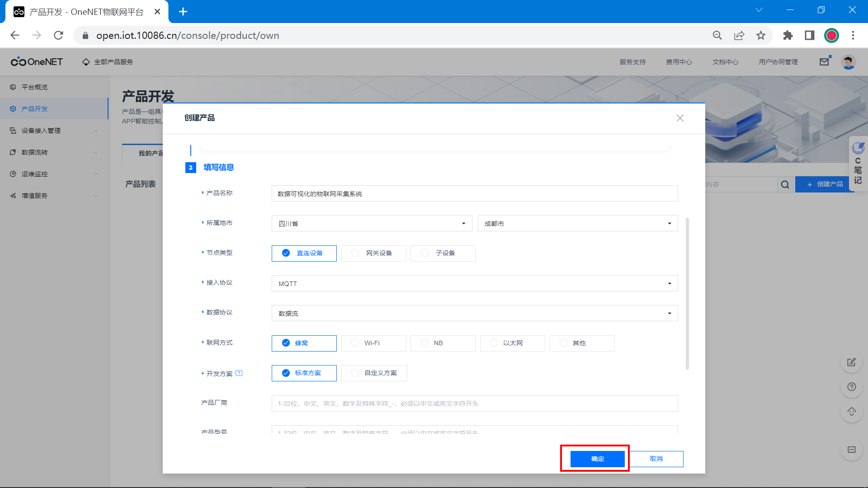Click the mail notification icon
Viewport: 868px width, 488px height.
(824, 62)
